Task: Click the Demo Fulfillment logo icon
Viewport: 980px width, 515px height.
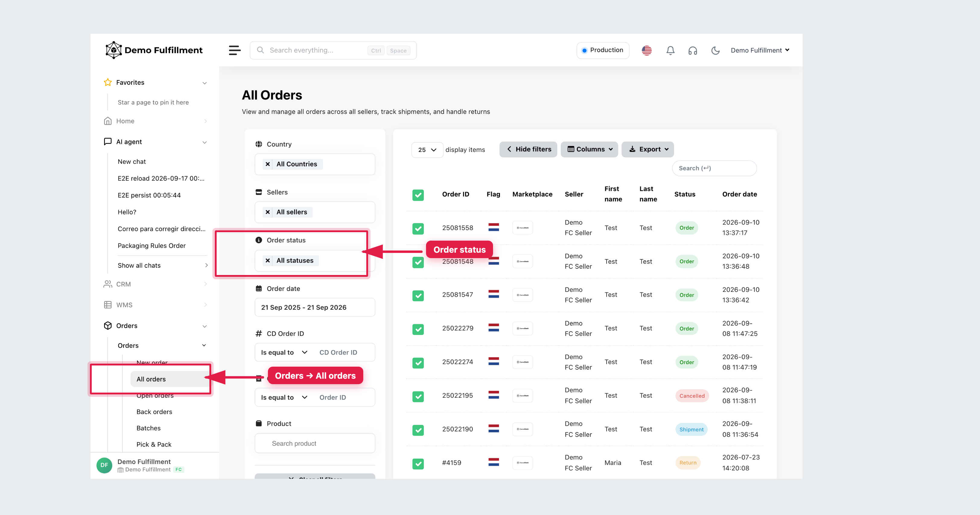Action: click(x=113, y=50)
